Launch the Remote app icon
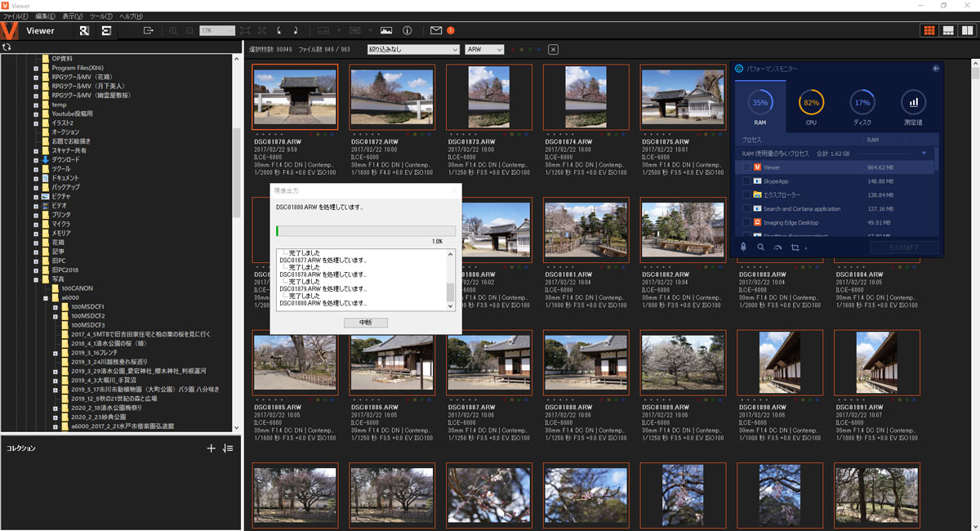The height and width of the screenshot is (531, 980). pyautogui.click(x=84, y=31)
